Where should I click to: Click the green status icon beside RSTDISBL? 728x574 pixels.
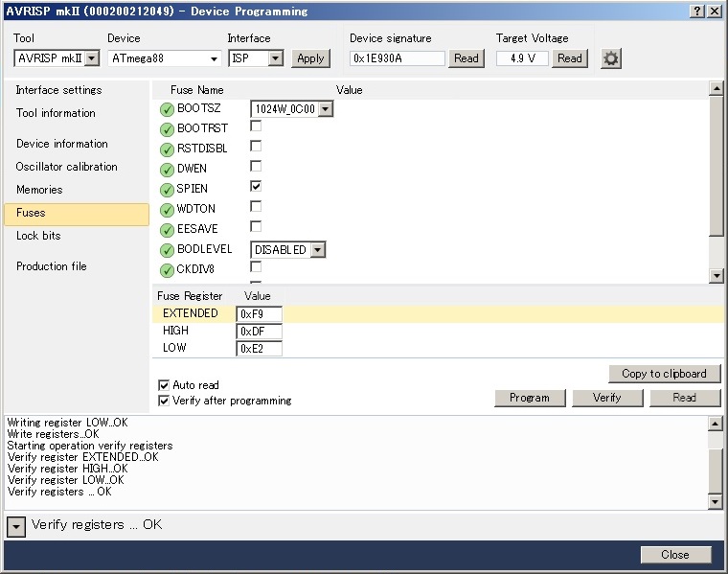[x=167, y=149]
